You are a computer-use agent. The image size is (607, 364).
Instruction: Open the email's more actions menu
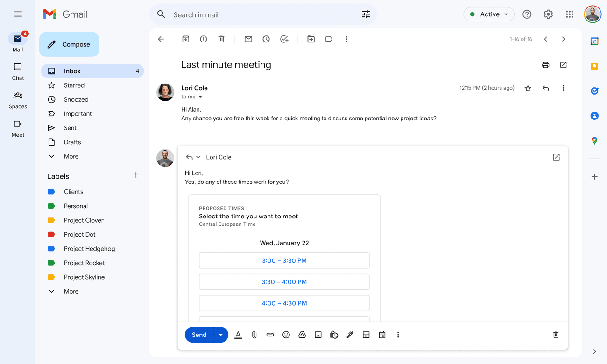(x=563, y=88)
